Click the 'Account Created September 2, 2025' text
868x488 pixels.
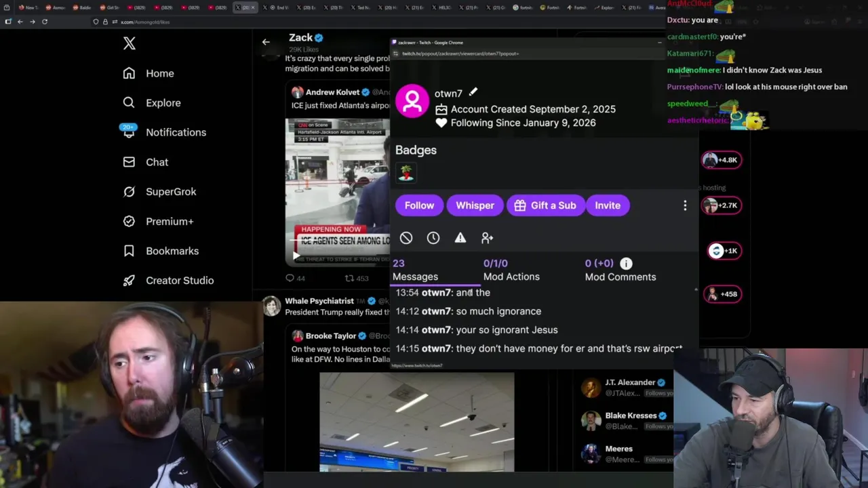pyautogui.click(x=533, y=109)
